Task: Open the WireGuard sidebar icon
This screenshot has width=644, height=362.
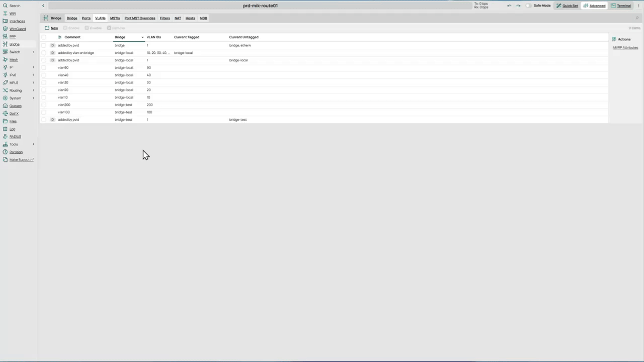Action: coord(5,29)
